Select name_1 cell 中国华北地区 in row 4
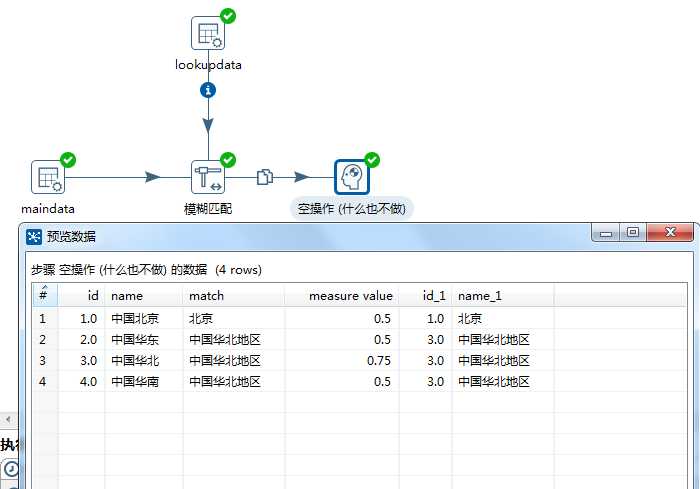Viewport: 700px width, 489px height. click(503, 381)
